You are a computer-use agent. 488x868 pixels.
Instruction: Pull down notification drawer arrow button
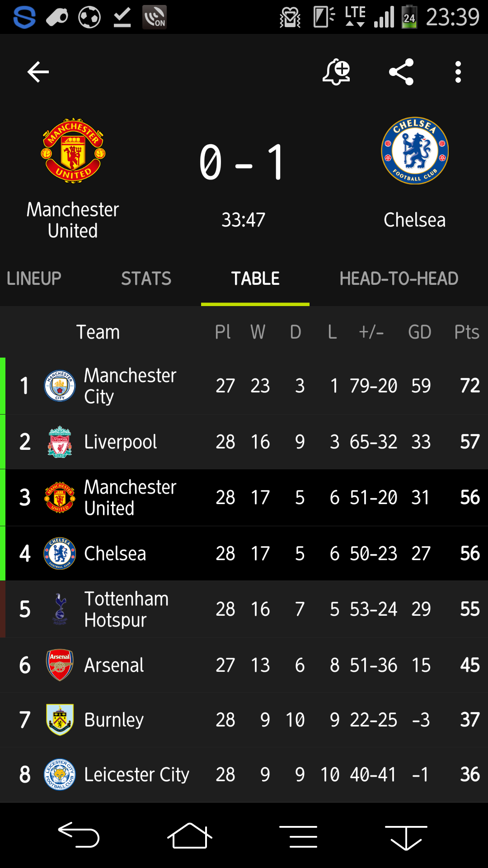(x=406, y=836)
